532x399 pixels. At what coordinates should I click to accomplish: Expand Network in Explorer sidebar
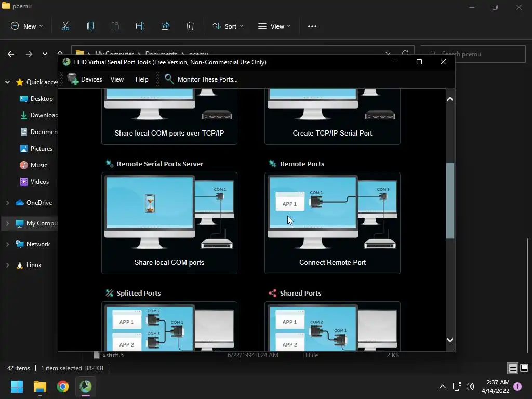7,244
